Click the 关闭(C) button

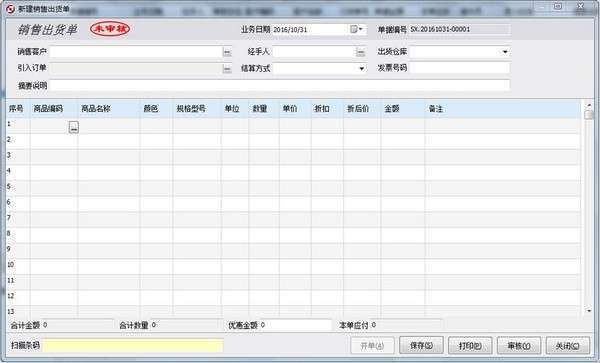point(567,346)
